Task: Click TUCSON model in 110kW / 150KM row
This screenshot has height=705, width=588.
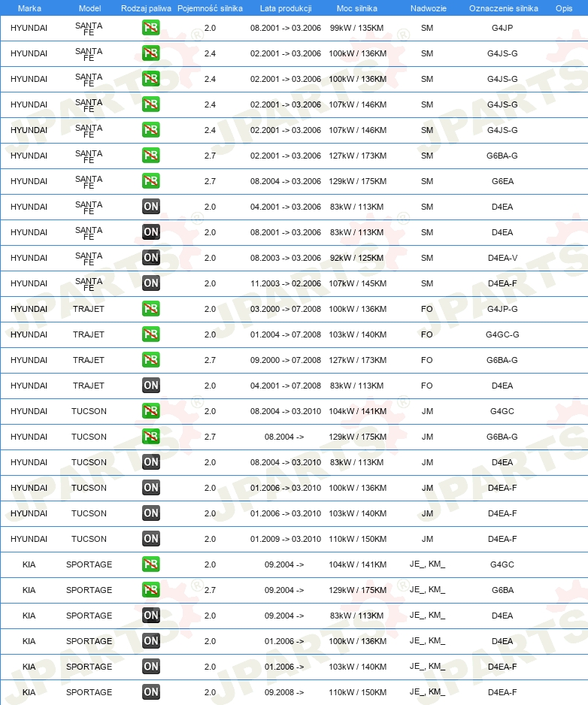Action: [89, 539]
